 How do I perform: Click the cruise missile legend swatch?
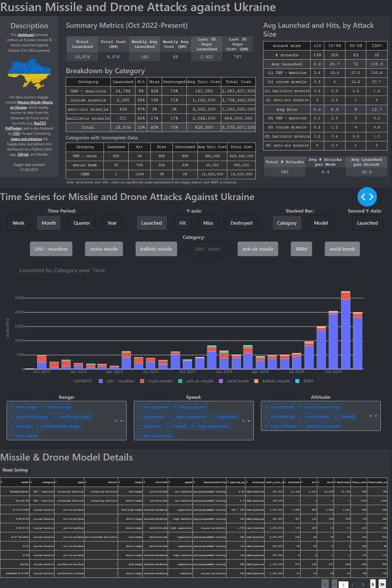click(143, 381)
